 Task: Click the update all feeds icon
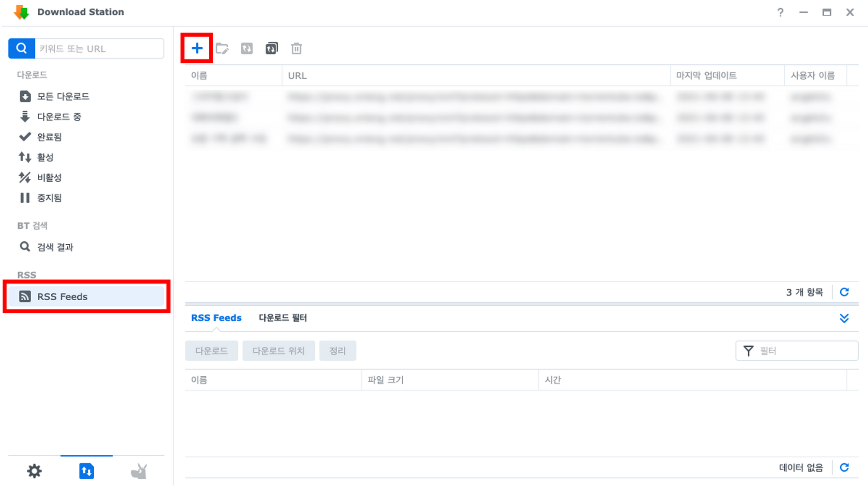pos(272,48)
